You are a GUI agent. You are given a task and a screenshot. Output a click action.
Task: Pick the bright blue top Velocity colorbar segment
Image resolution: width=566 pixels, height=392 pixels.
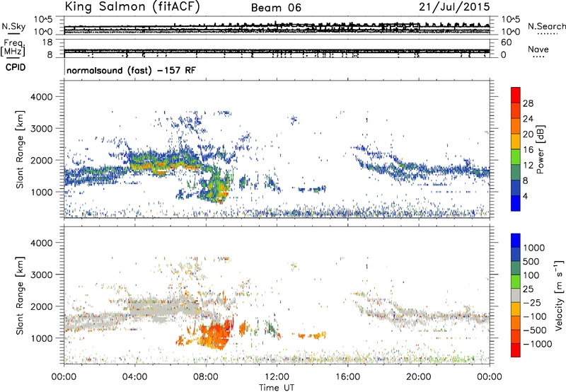tap(516, 241)
